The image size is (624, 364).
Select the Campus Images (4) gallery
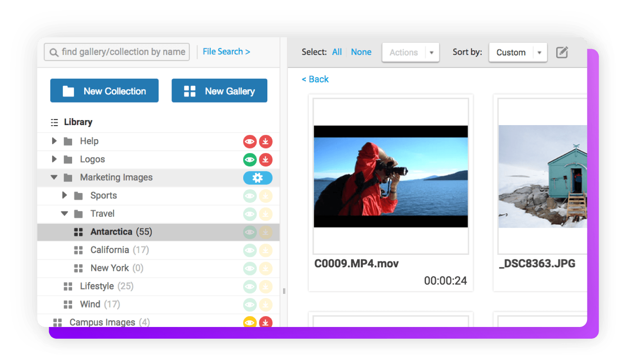click(x=158, y=321)
